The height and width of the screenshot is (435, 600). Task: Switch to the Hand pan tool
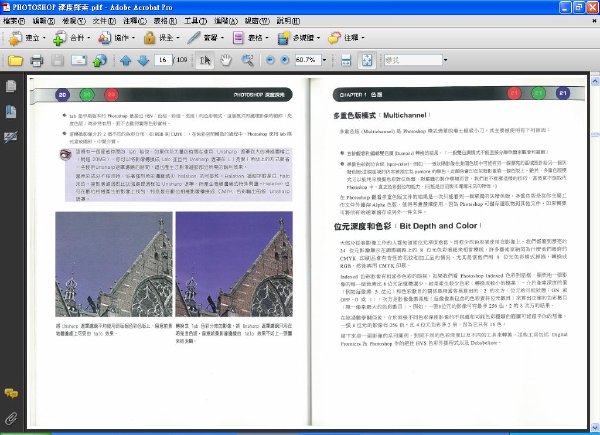click(226, 60)
